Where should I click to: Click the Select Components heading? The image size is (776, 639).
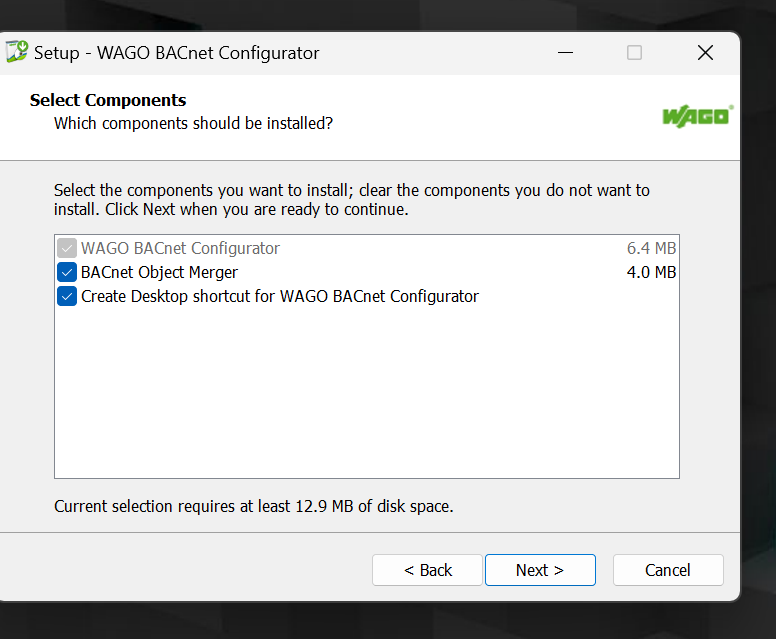coord(108,100)
